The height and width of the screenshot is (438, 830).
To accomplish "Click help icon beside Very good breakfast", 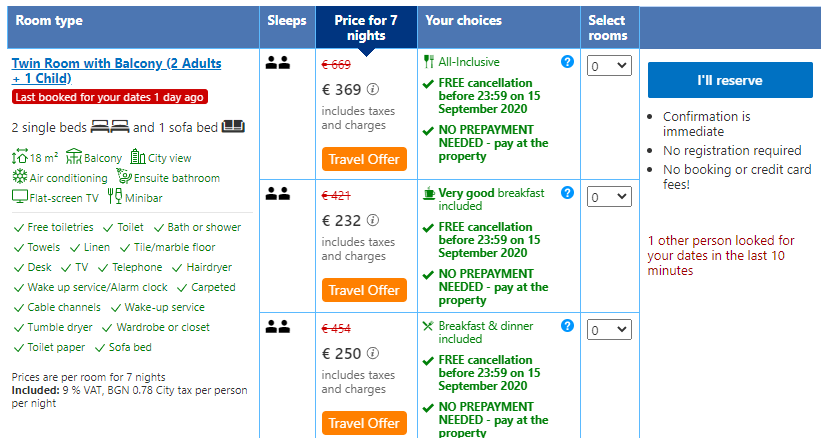I will tap(568, 193).
